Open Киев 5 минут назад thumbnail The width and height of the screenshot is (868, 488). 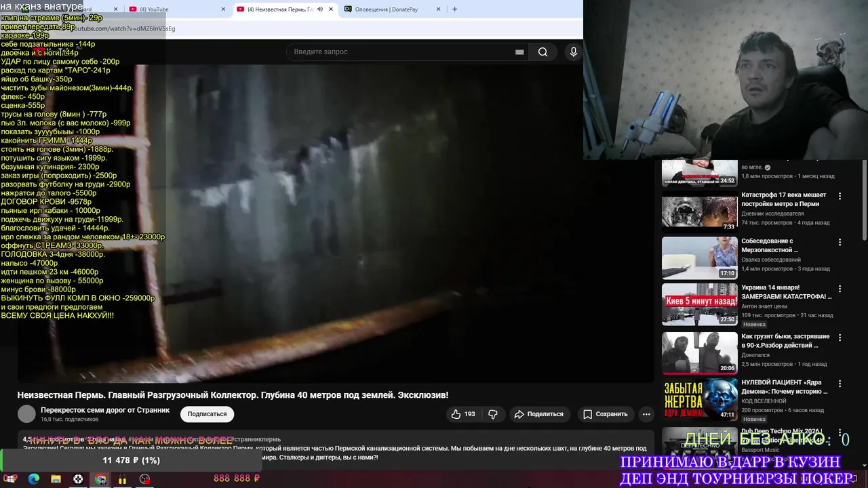pos(699,304)
